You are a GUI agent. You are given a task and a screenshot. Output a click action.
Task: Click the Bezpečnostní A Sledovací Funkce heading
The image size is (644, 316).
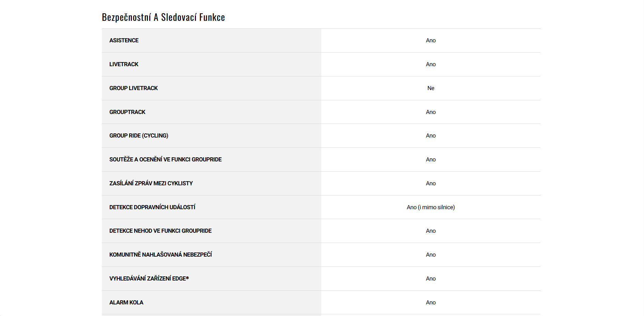[163, 17]
